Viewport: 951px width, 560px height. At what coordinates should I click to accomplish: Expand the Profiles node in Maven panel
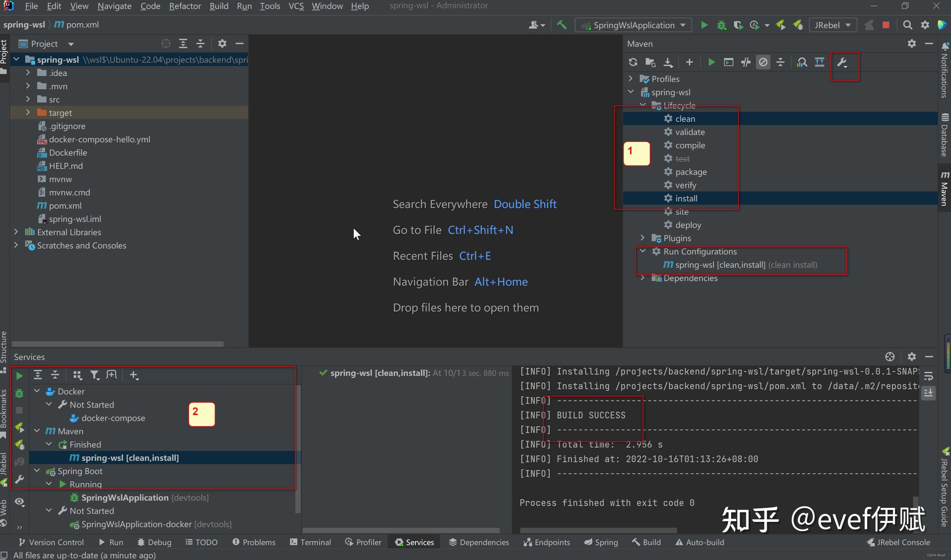click(x=630, y=79)
